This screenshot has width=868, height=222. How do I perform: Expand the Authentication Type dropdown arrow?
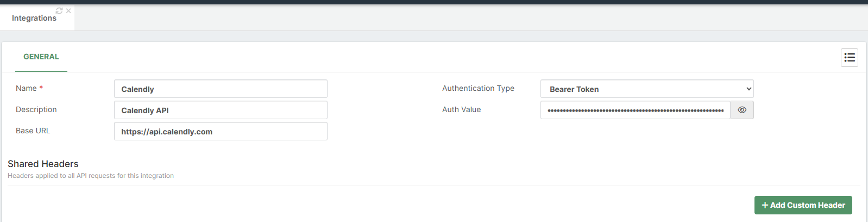click(749, 89)
